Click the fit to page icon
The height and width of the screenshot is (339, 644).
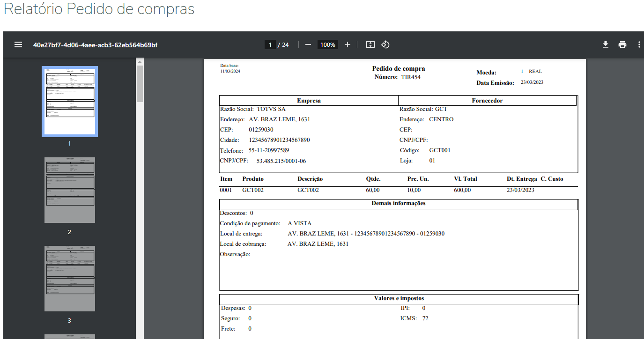pos(370,44)
